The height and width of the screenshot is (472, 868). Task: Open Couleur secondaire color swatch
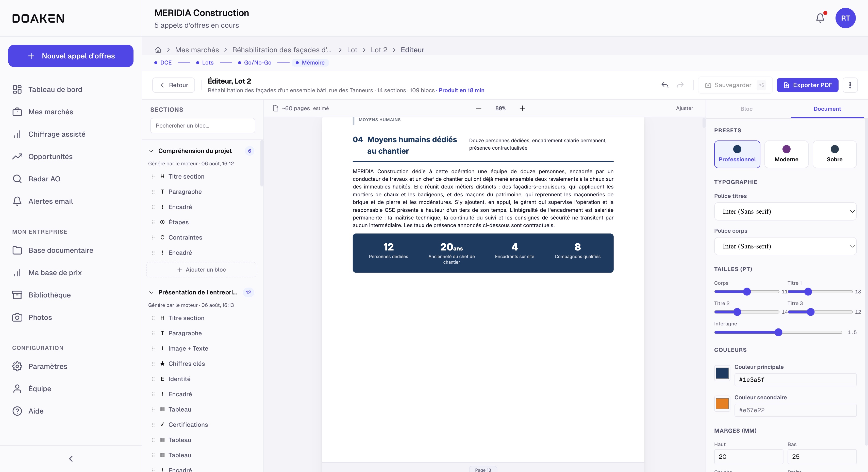(x=722, y=403)
